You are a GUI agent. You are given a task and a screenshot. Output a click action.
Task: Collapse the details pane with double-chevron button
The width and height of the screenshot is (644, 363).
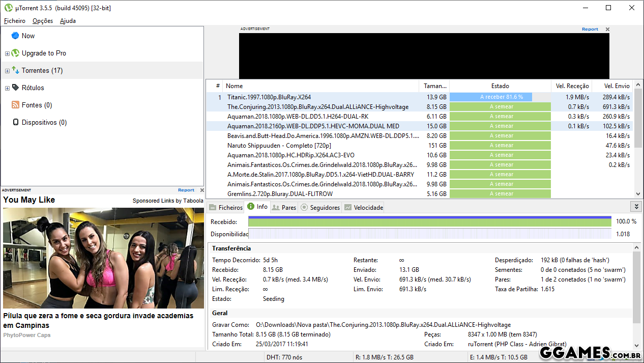pyautogui.click(x=635, y=206)
